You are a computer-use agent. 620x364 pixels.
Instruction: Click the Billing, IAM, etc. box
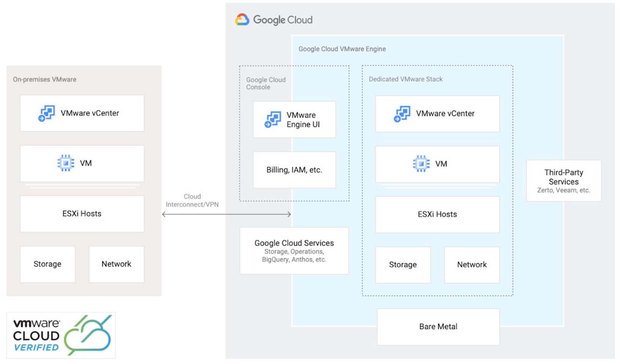point(294,170)
